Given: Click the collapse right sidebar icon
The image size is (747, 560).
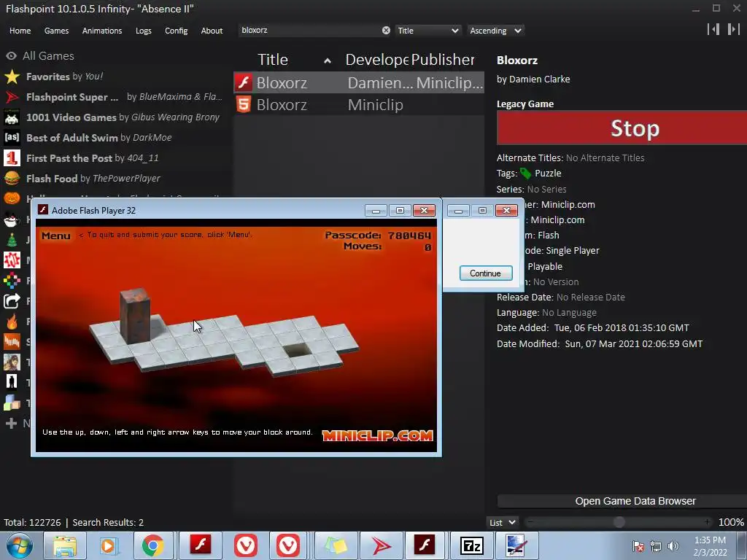Looking at the screenshot, I should tap(733, 29).
